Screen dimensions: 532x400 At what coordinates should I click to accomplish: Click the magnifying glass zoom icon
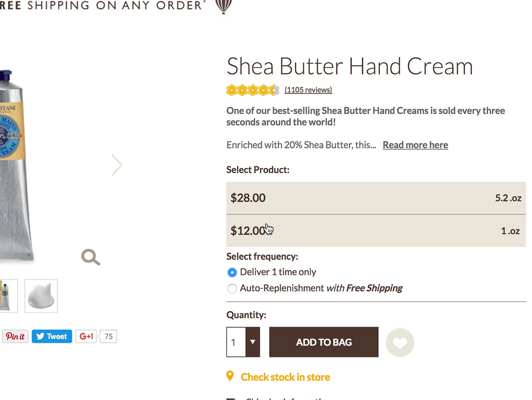click(91, 257)
